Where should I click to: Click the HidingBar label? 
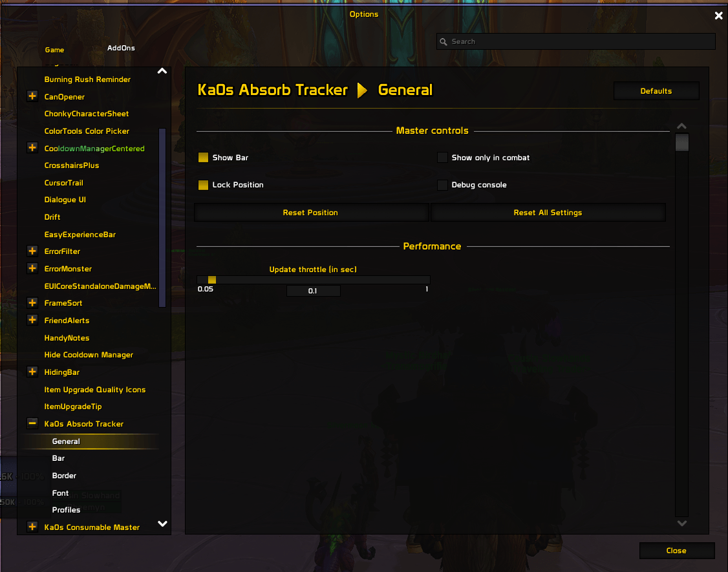pyautogui.click(x=62, y=372)
